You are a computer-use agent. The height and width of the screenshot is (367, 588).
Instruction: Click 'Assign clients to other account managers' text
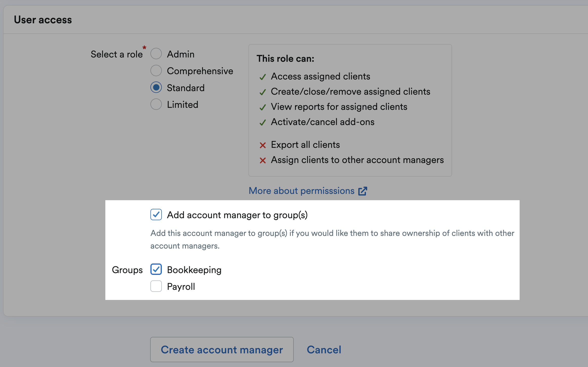[357, 160]
